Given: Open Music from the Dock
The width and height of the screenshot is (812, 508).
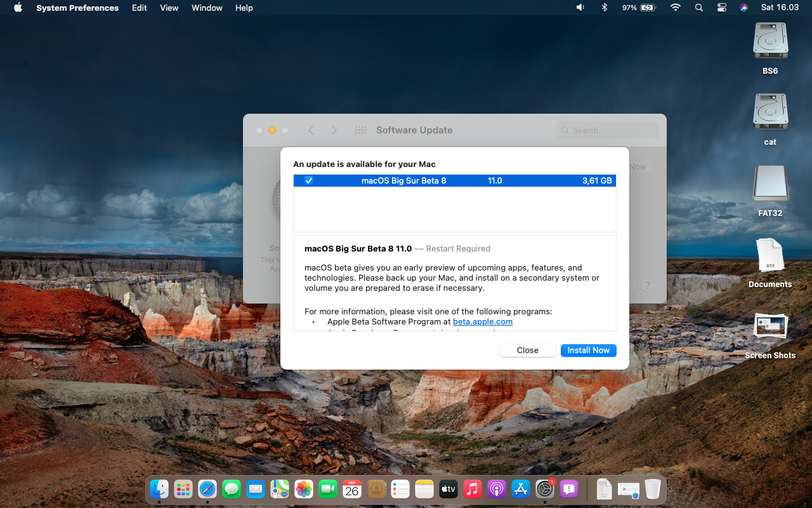Looking at the screenshot, I should 473,489.
